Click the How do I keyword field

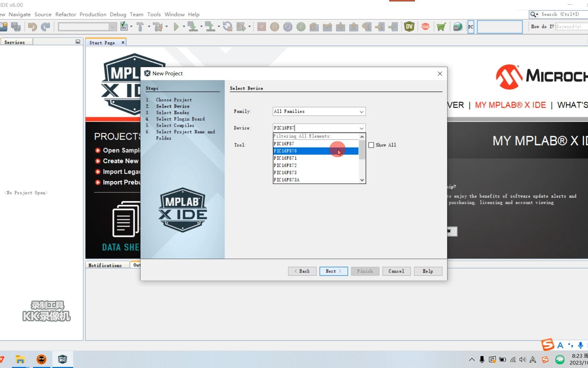[572, 27]
